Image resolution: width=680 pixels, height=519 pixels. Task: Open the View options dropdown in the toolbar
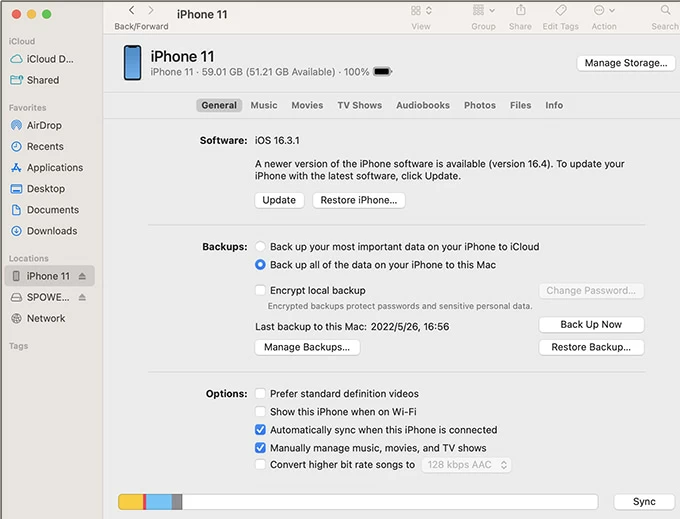point(421,11)
